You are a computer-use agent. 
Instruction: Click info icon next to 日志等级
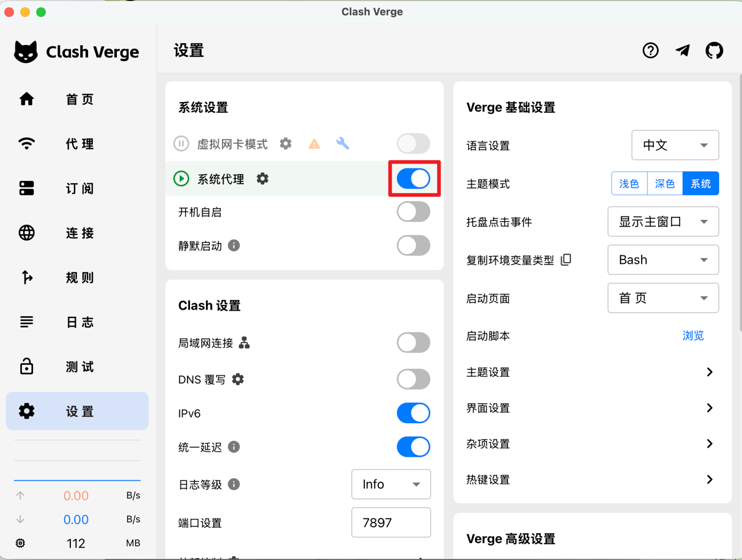[233, 484]
